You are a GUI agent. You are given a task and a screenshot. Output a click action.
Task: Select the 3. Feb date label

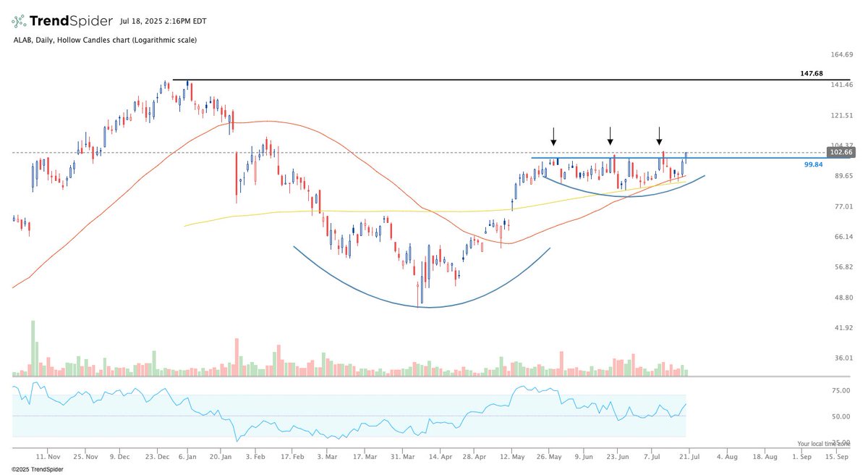(x=256, y=458)
